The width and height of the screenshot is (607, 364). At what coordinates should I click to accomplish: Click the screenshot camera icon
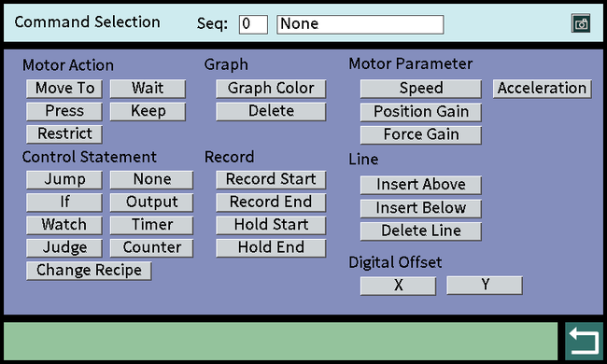point(581,23)
